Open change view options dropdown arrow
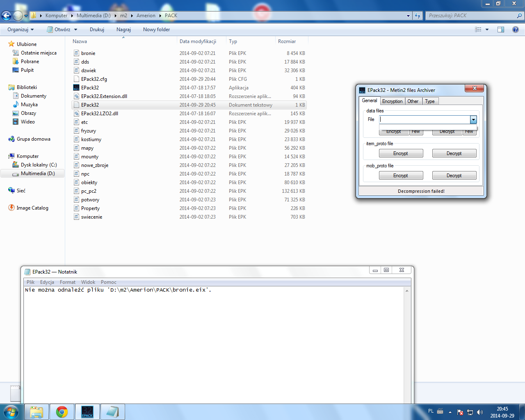This screenshot has height=420, width=525. point(487,30)
